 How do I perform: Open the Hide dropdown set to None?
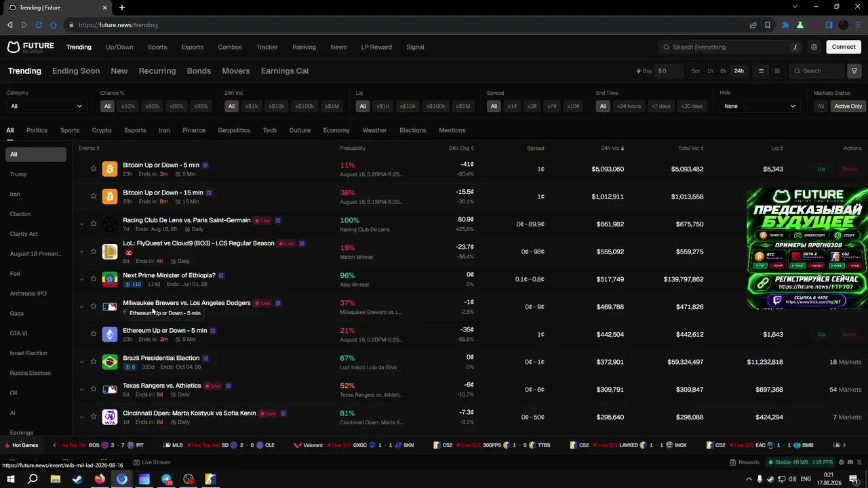(x=759, y=106)
